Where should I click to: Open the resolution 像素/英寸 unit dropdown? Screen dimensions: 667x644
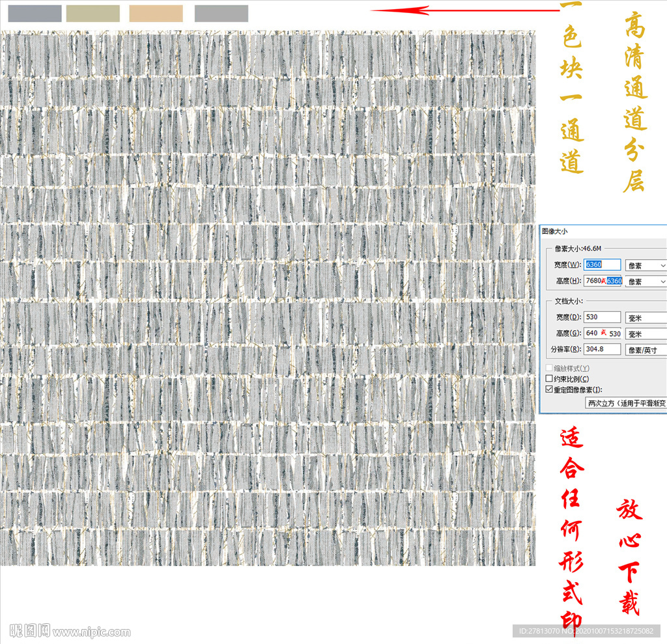click(646, 350)
